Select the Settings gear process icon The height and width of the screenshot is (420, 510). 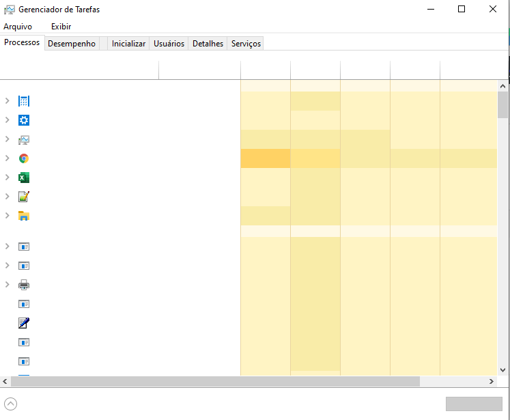point(24,120)
